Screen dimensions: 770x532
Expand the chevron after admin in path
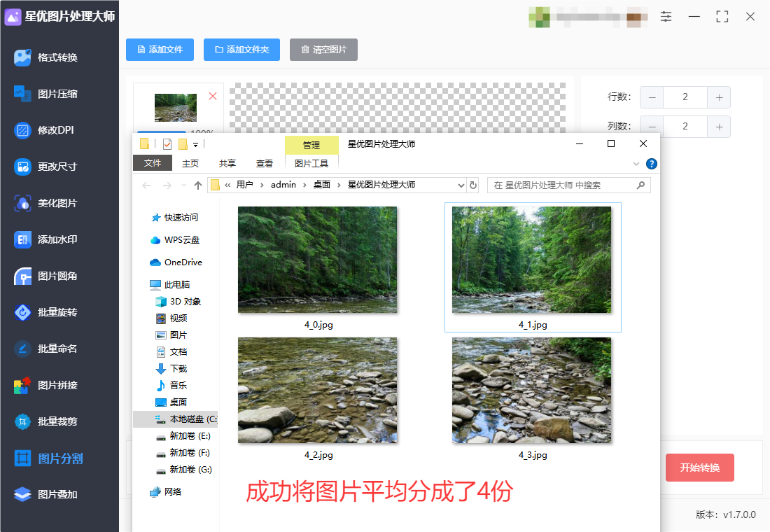[x=304, y=185]
